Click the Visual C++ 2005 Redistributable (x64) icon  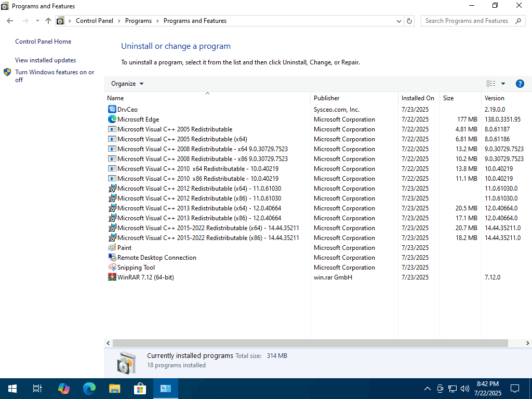click(x=112, y=139)
